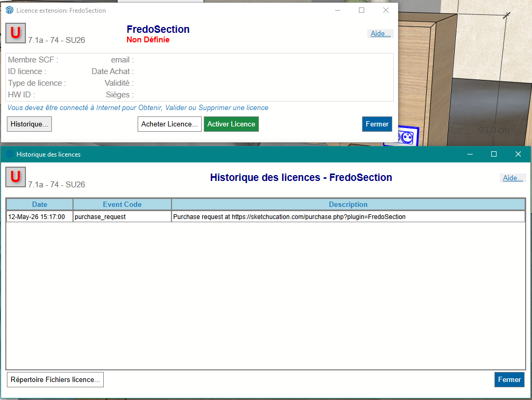Close the Licence extension window
Image resolution: width=532 pixels, height=400 pixels.
pyautogui.click(x=386, y=10)
